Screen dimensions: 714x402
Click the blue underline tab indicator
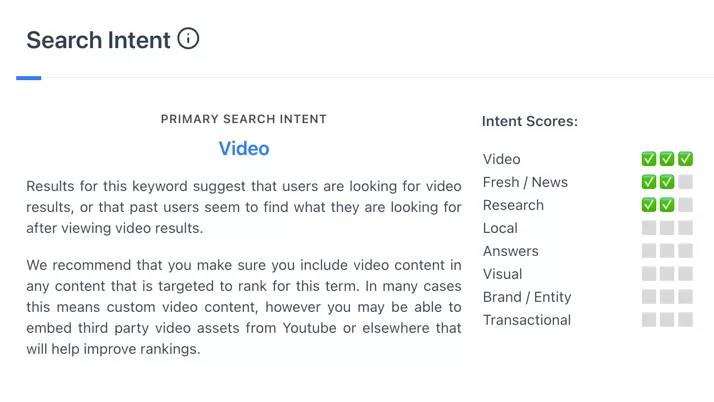(x=29, y=78)
